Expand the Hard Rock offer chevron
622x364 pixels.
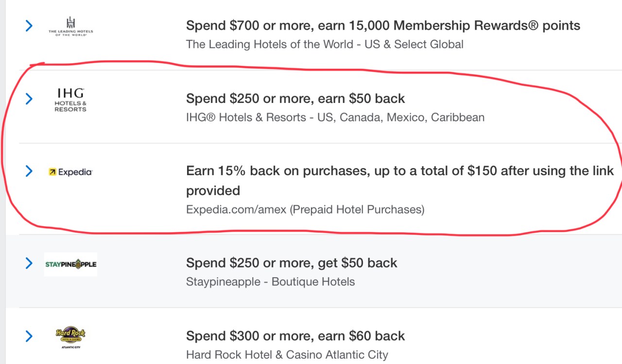click(x=29, y=336)
